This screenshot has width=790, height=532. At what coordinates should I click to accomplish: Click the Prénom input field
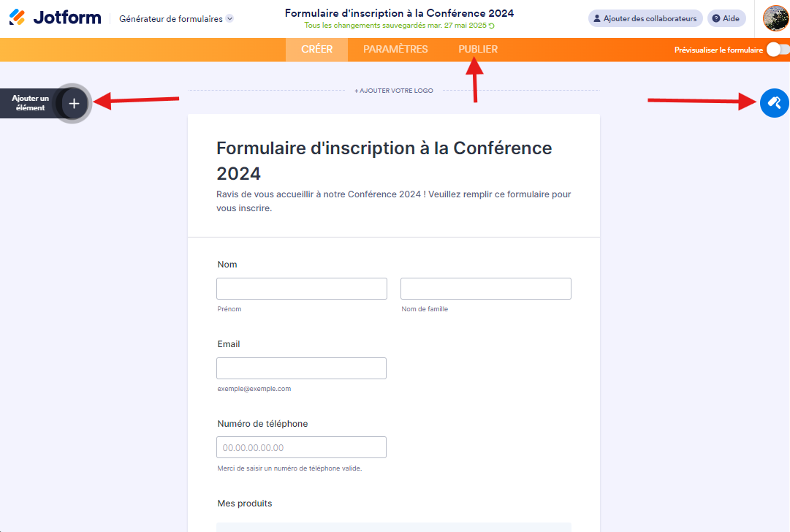(301, 289)
